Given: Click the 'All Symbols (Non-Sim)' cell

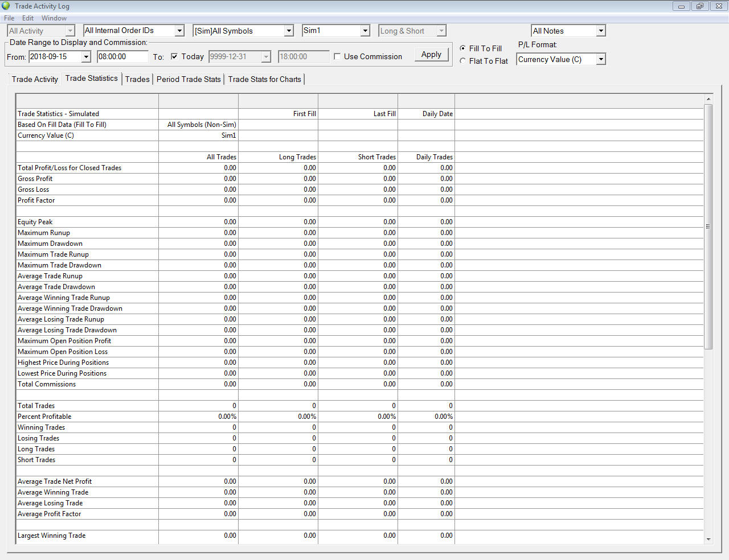Looking at the screenshot, I should point(202,125).
